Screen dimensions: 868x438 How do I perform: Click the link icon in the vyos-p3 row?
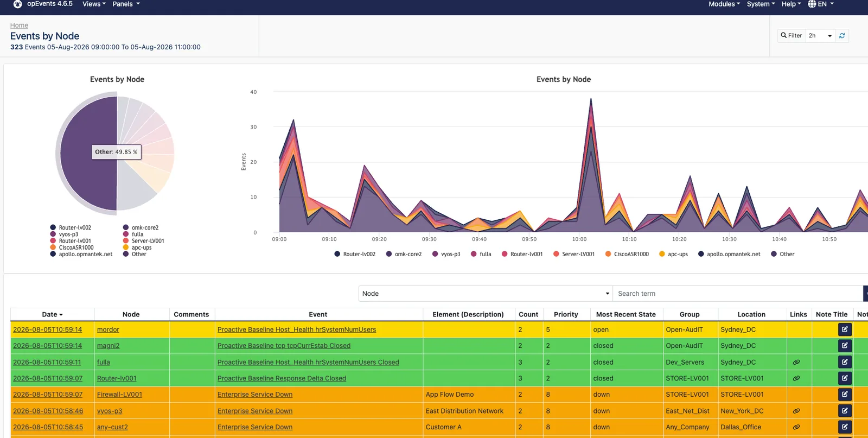click(x=796, y=411)
